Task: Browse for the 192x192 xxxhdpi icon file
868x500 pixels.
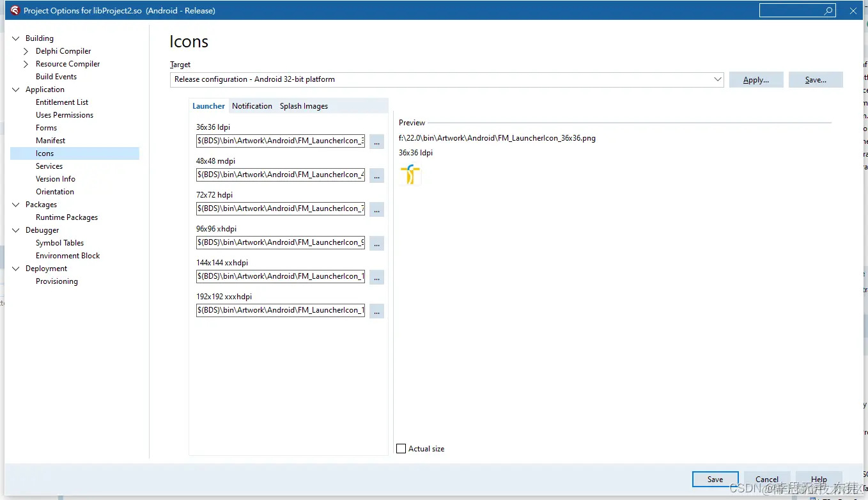Action: [x=376, y=311]
